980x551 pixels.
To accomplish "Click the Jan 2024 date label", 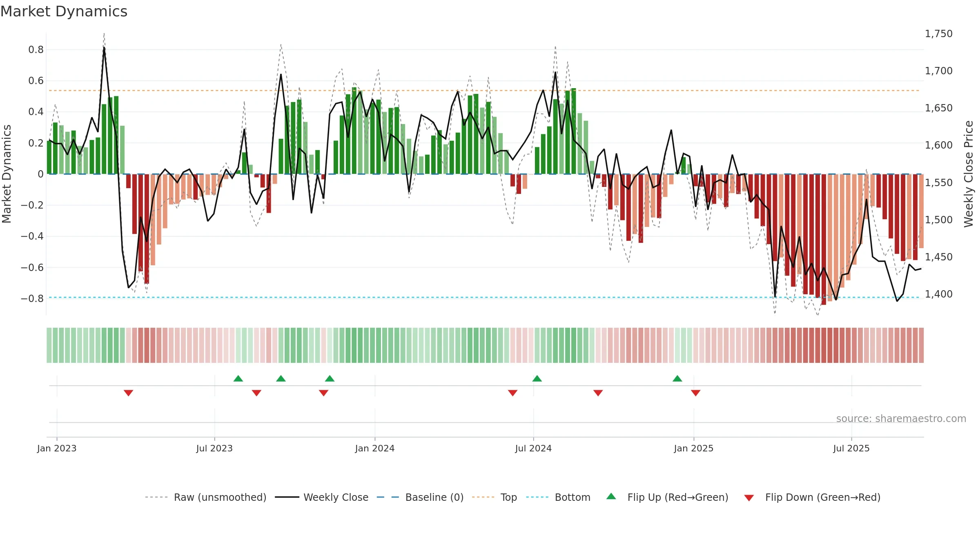I will [375, 448].
